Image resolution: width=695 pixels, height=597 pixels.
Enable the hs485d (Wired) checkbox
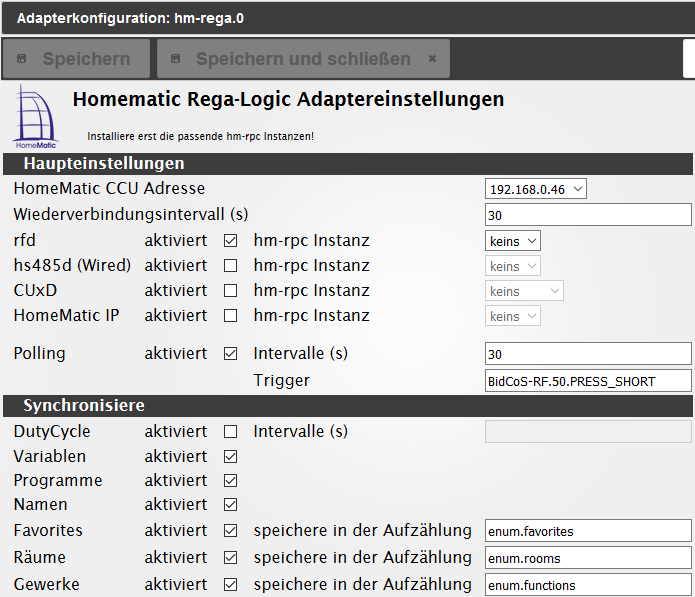coord(231,266)
